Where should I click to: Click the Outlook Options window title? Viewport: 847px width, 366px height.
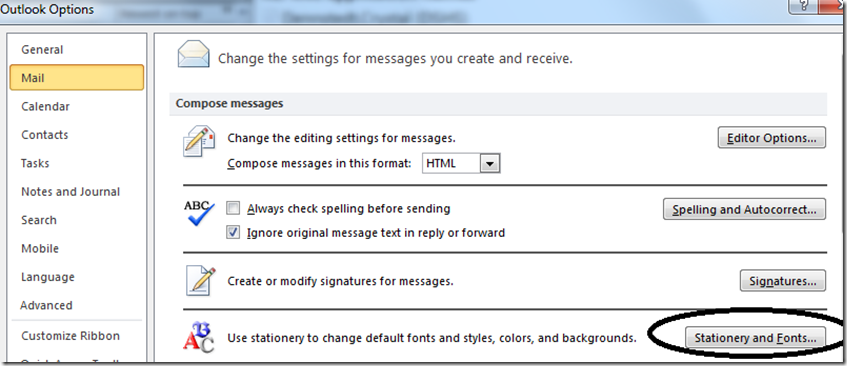tap(47, 9)
